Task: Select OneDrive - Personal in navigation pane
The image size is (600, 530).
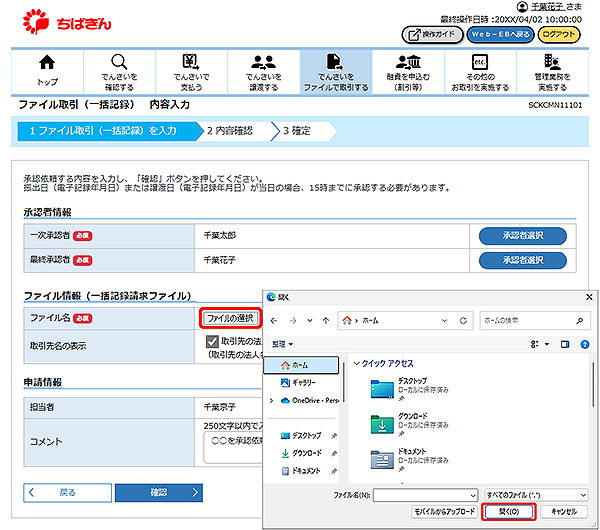Action: click(310, 401)
